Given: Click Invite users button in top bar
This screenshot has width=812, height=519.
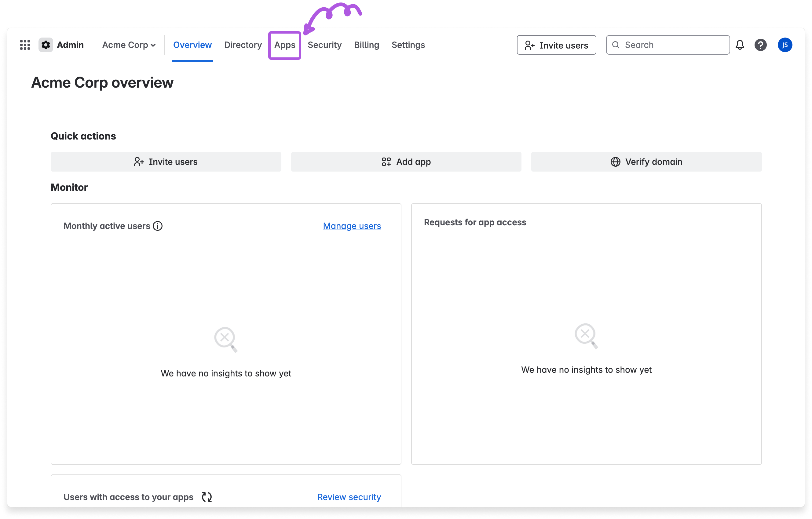Looking at the screenshot, I should point(556,45).
